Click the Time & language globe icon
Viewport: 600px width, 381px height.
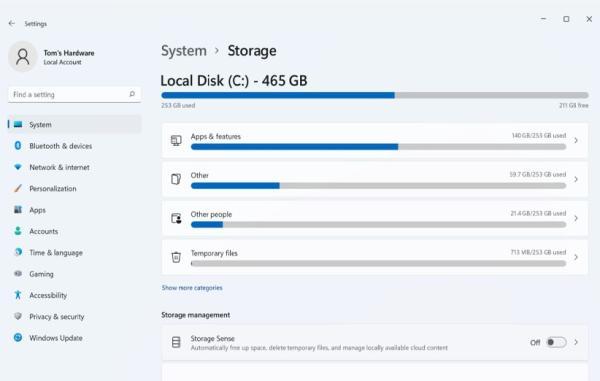tap(18, 252)
